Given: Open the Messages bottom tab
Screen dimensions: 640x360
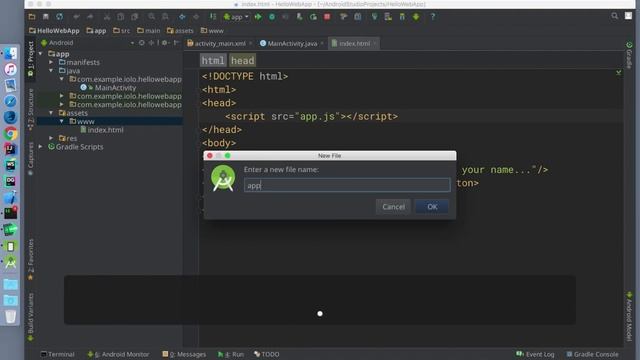Looking at the screenshot, I should (184, 354).
